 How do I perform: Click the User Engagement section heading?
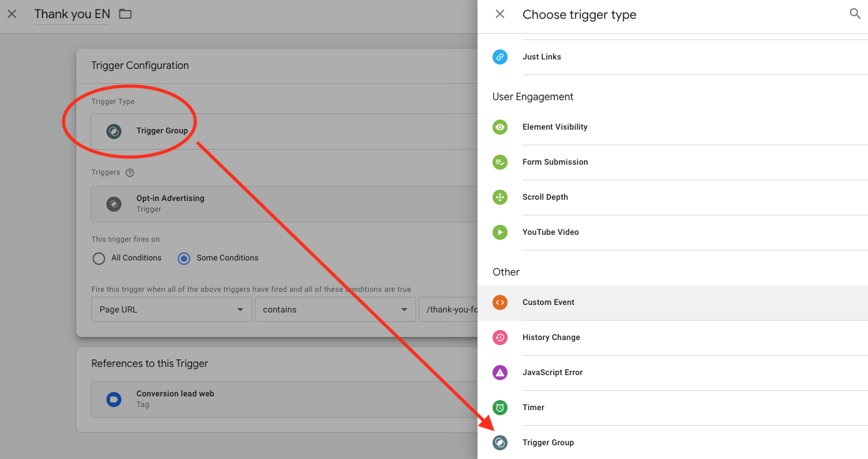coord(533,96)
